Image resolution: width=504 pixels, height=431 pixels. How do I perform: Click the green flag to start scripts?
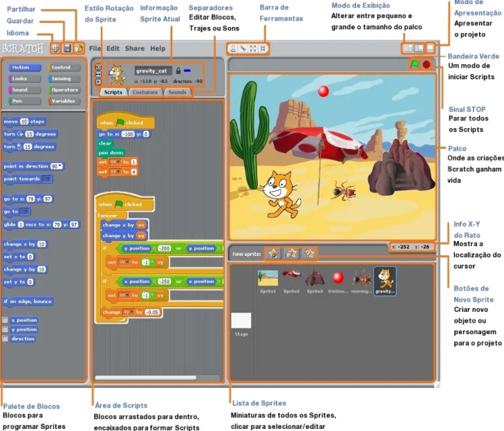click(x=415, y=64)
